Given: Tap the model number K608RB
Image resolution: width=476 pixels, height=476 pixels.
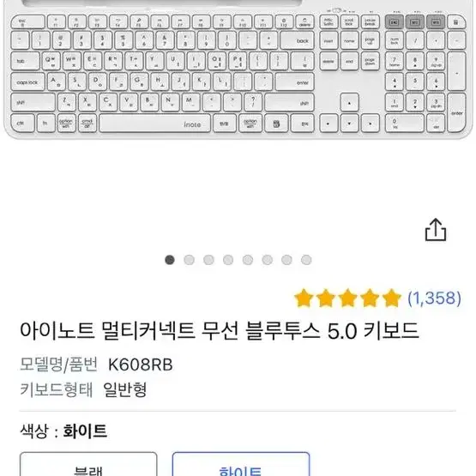Looking at the screenshot, I should (x=141, y=365).
